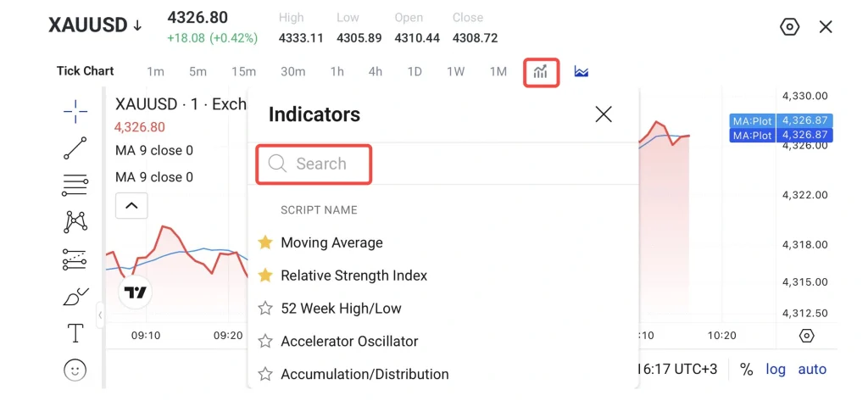This screenshot has width=868, height=401.
Task: Select the Text annotation tool
Action: (75, 333)
